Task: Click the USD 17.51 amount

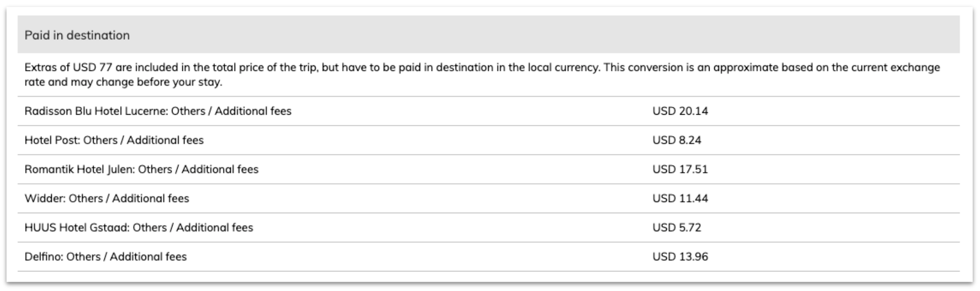Action: tap(680, 169)
